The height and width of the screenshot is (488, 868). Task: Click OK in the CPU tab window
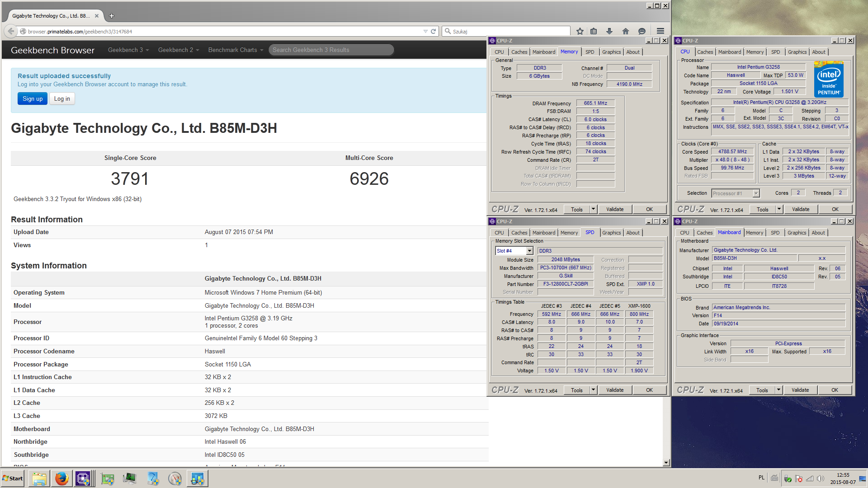tap(835, 209)
